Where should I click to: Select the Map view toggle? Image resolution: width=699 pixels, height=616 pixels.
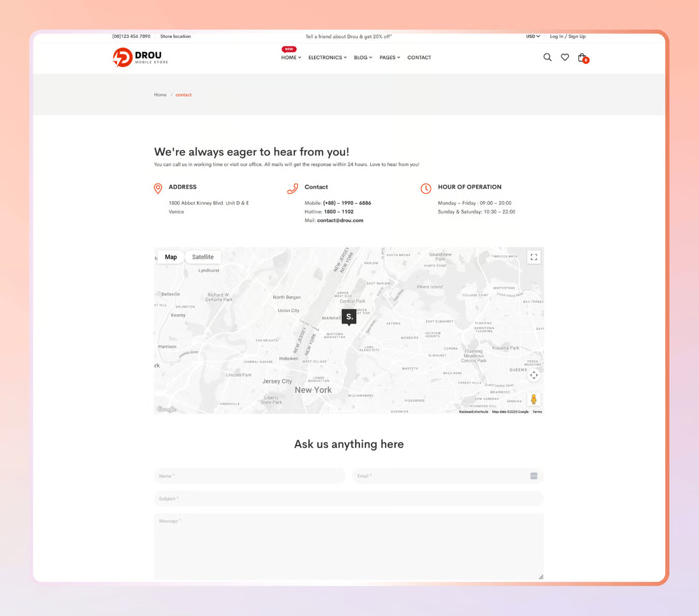click(x=170, y=256)
